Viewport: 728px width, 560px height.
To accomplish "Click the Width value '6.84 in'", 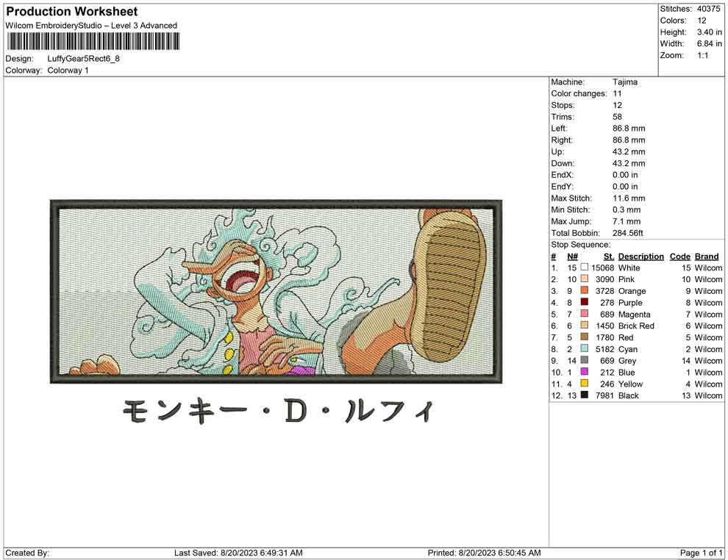I will click(x=710, y=43).
